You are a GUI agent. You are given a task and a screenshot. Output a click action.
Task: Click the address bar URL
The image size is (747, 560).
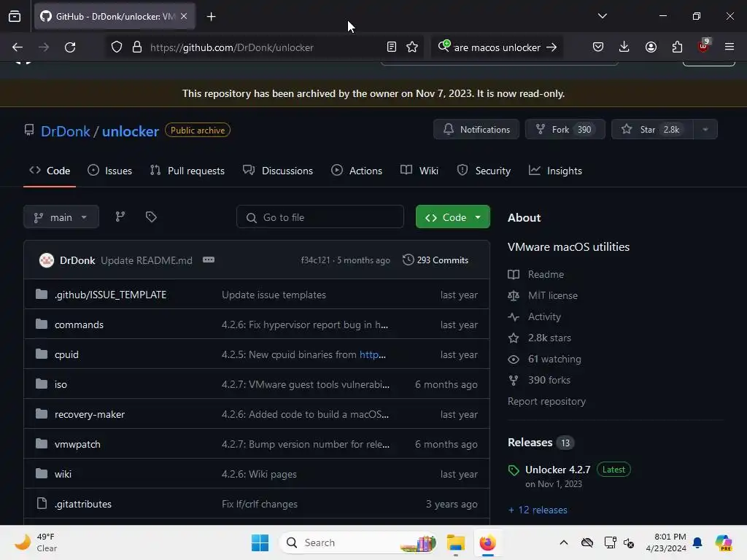231,47
